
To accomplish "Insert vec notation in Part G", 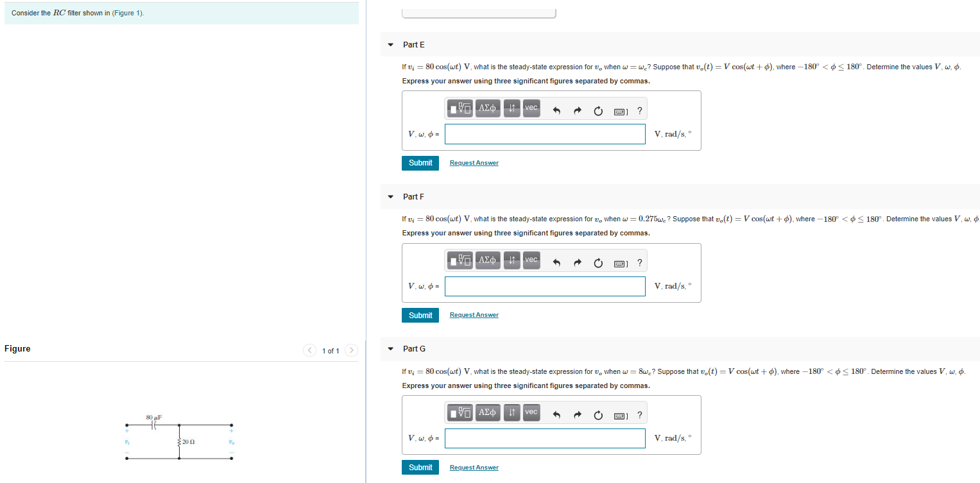I will pyautogui.click(x=531, y=412).
